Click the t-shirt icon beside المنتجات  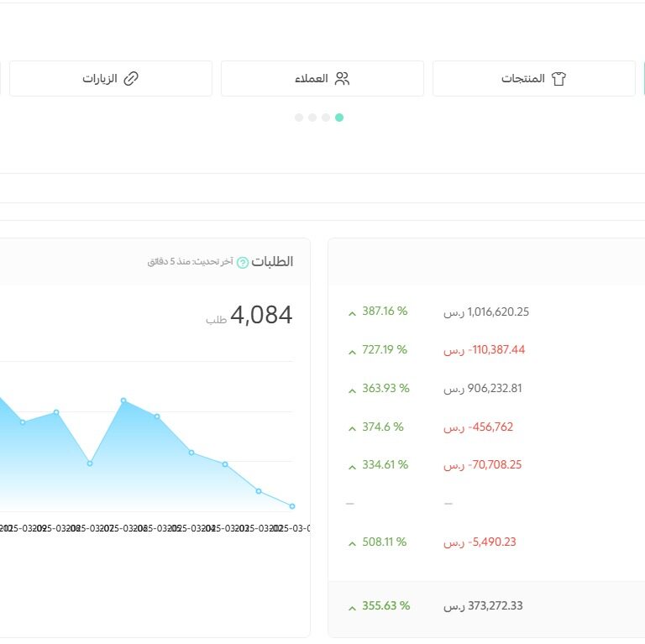point(558,79)
